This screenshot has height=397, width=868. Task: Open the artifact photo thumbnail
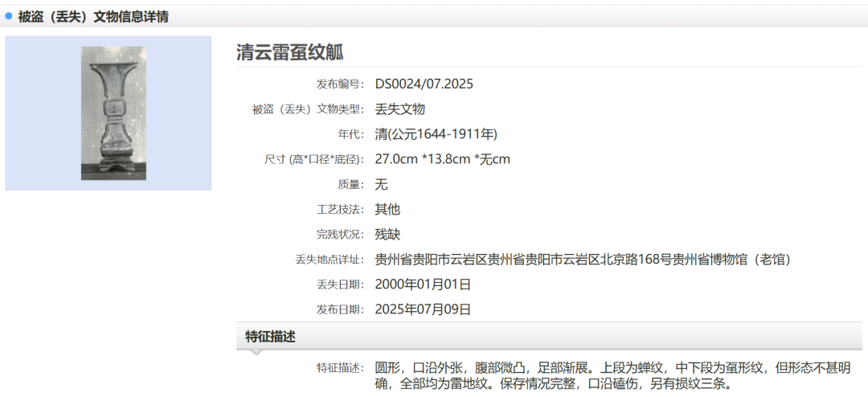tap(113, 113)
